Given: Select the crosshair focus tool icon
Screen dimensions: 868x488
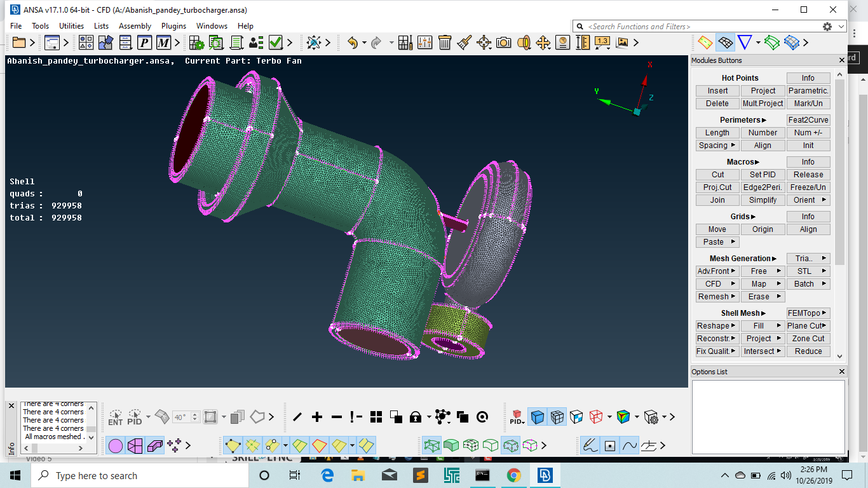Looking at the screenshot, I should [x=484, y=43].
